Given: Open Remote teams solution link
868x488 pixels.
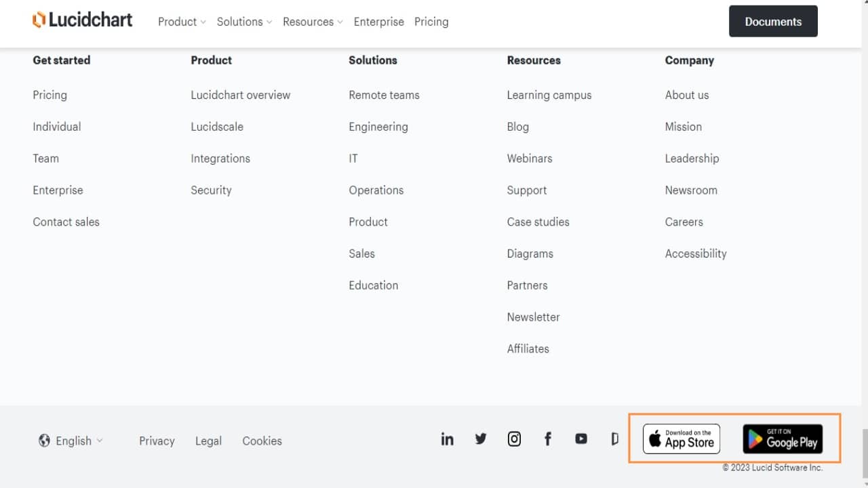Looking at the screenshot, I should (x=384, y=95).
